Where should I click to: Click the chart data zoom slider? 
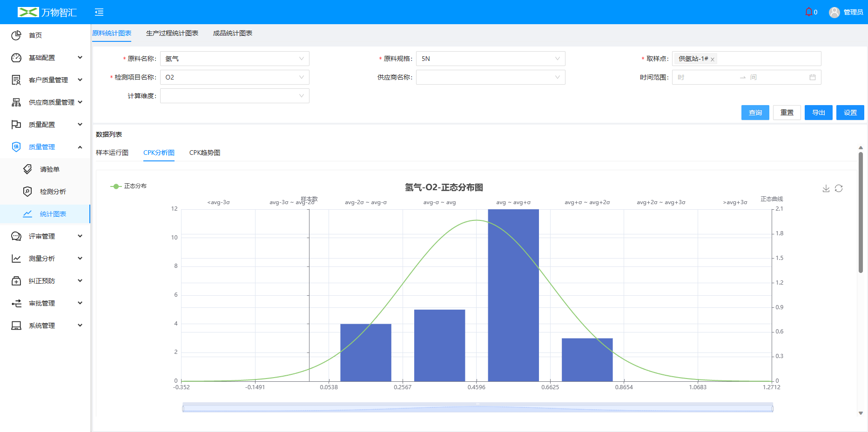click(x=478, y=408)
